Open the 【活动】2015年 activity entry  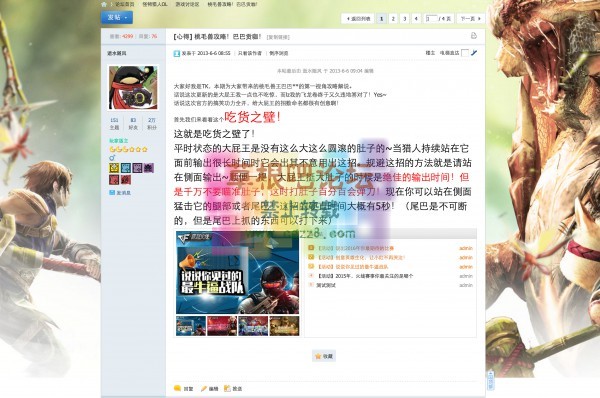[x=365, y=276]
